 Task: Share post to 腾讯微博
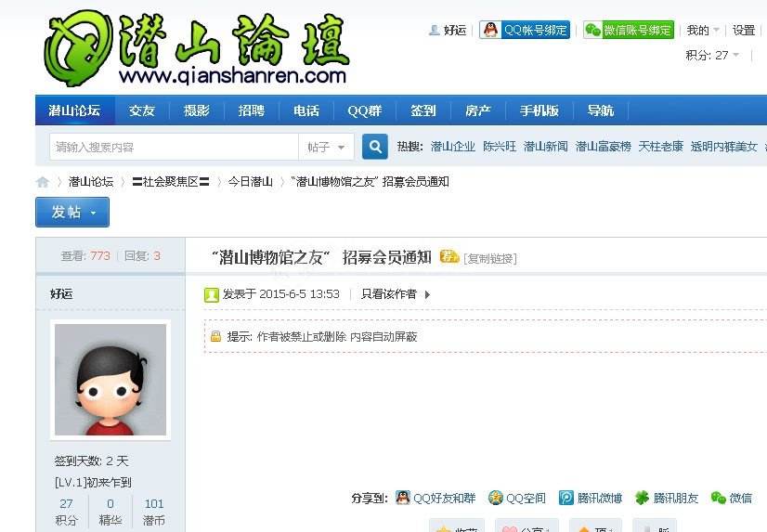pyautogui.click(x=590, y=499)
